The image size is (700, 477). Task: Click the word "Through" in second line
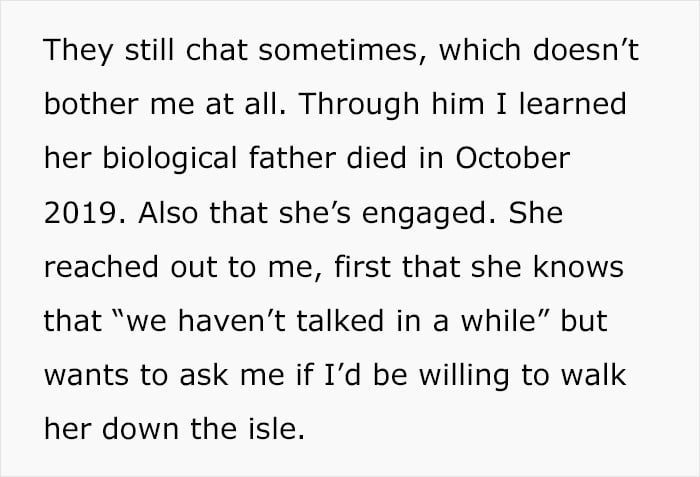(x=359, y=105)
